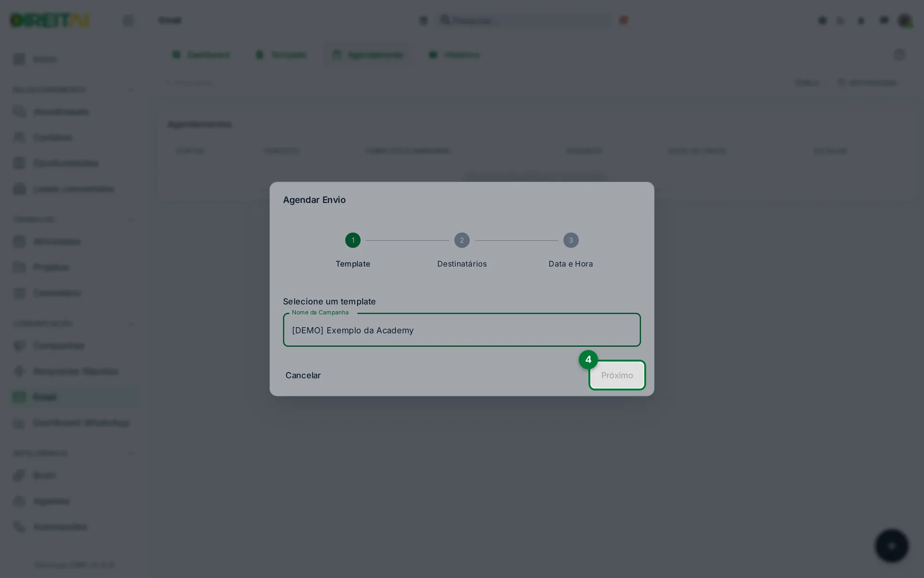Open Automações in the sidebar
The height and width of the screenshot is (578, 924).
(x=51, y=527)
